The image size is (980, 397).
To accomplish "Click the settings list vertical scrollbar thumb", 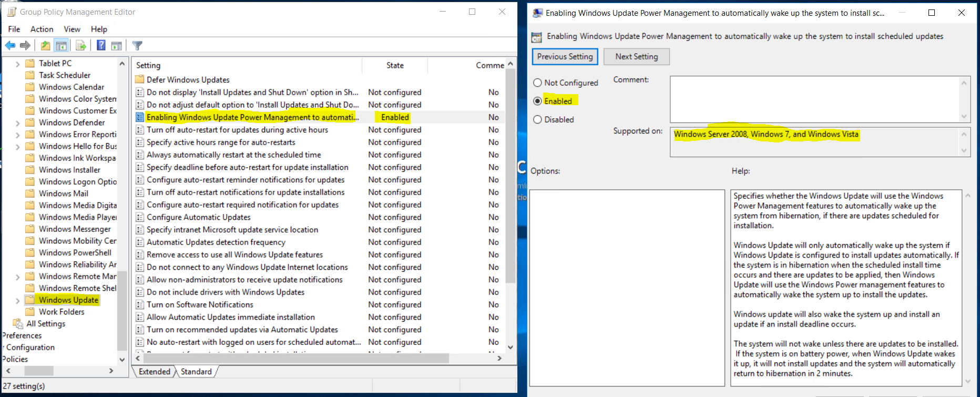I will click(x=510, y=176).
